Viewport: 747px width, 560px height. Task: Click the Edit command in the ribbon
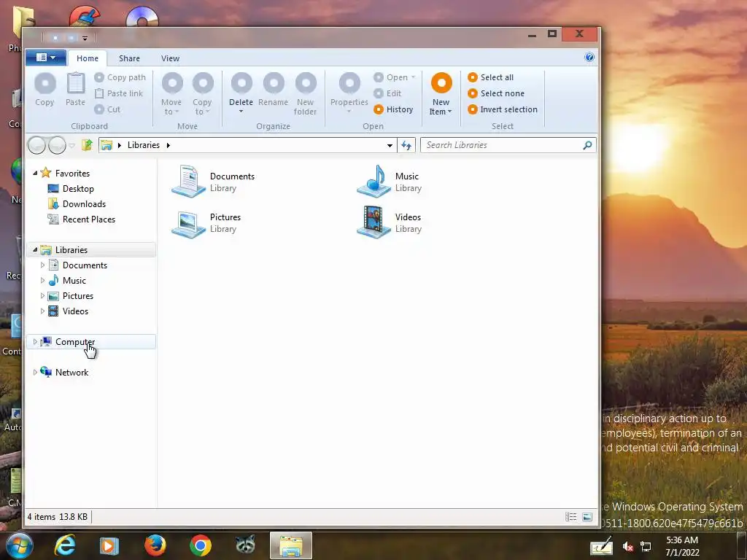pos(388,93)
